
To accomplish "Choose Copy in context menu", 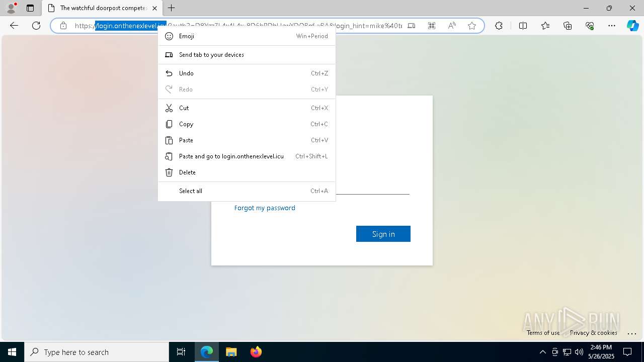I will click(x=247, y=124).
